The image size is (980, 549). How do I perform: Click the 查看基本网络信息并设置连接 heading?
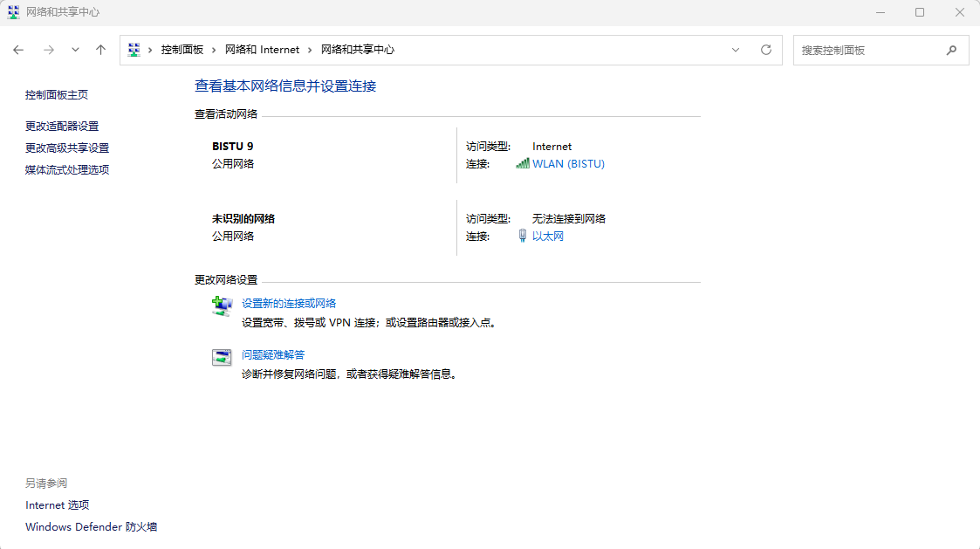[285, 86]
